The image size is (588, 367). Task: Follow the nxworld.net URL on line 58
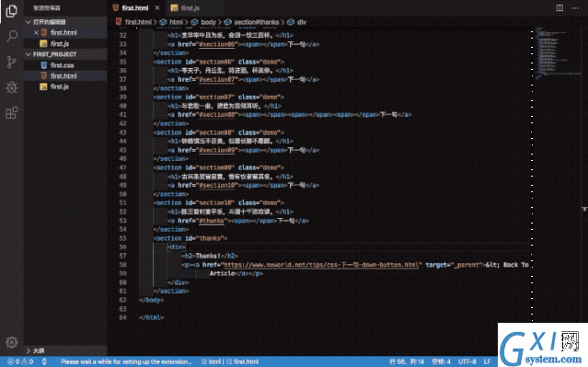[x=320, y=265]
